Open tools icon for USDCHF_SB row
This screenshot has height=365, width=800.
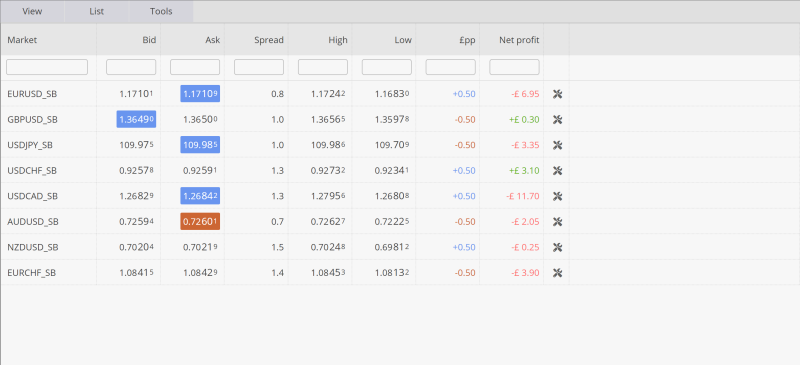tap(557, 171)
